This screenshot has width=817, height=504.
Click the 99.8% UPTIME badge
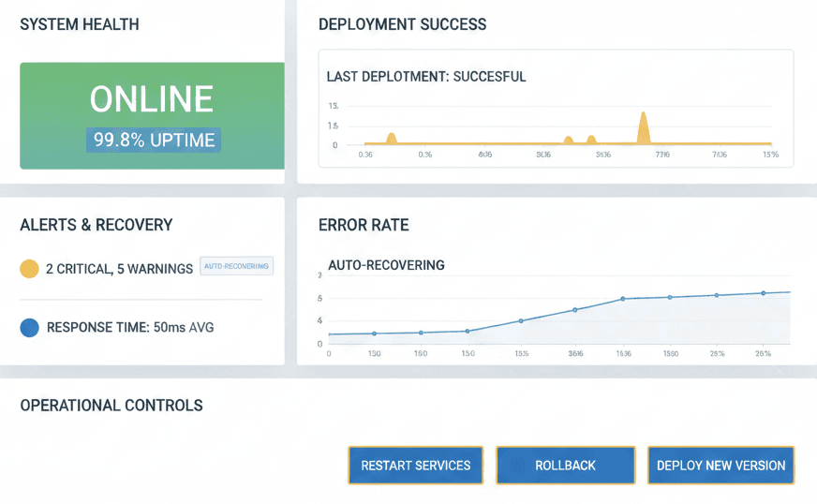click(154, 141)
